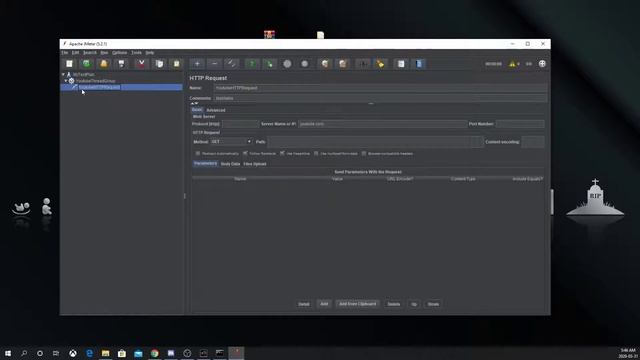
Task: Click the Path input field
Action: coord(375,142)
